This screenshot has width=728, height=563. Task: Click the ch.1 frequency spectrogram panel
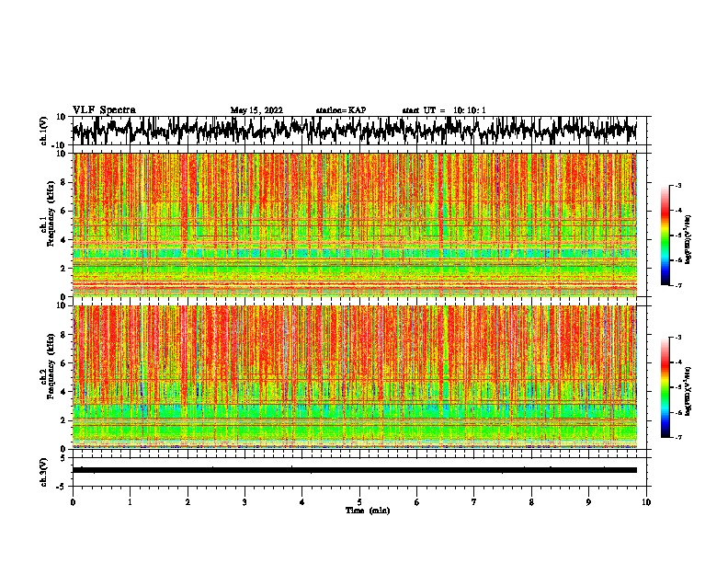(355, 224)
